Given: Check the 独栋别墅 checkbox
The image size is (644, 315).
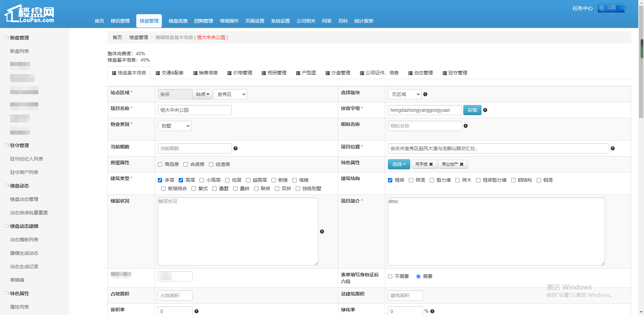Looking at the screenshot, I should 298,189.
